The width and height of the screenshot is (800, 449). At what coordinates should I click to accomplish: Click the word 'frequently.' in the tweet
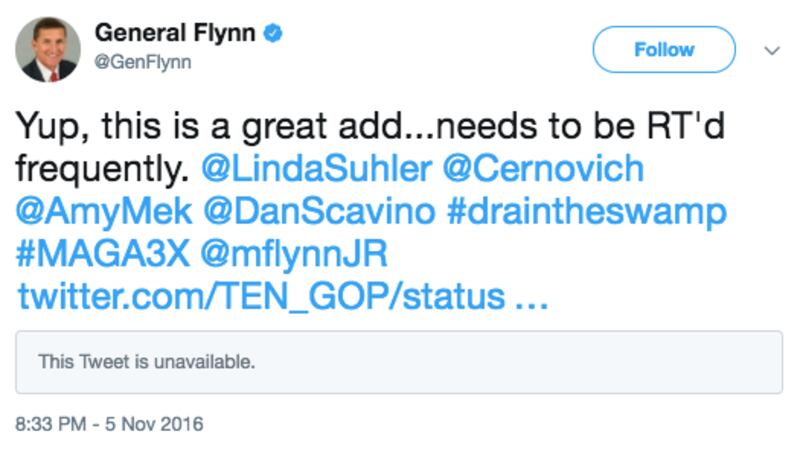pos(101,169)
